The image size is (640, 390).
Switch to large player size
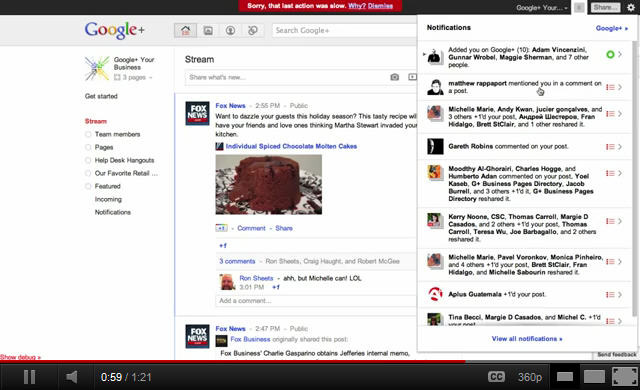594,377
